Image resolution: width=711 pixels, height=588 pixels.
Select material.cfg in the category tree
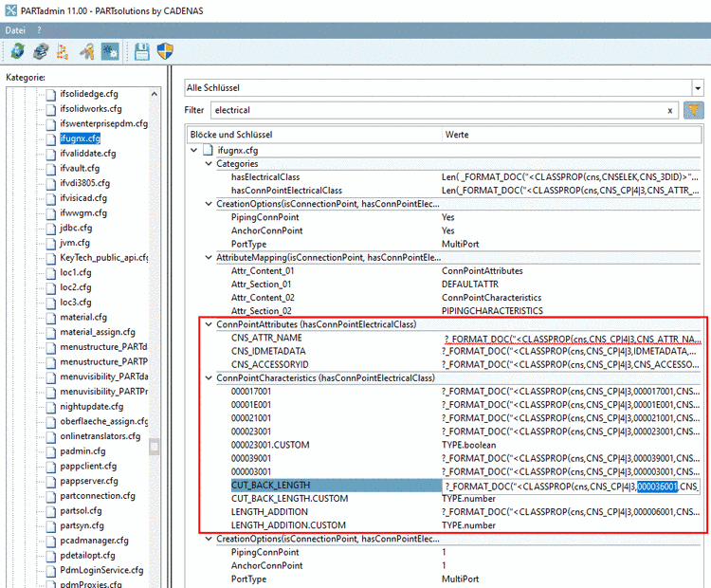tap(83, 317)
